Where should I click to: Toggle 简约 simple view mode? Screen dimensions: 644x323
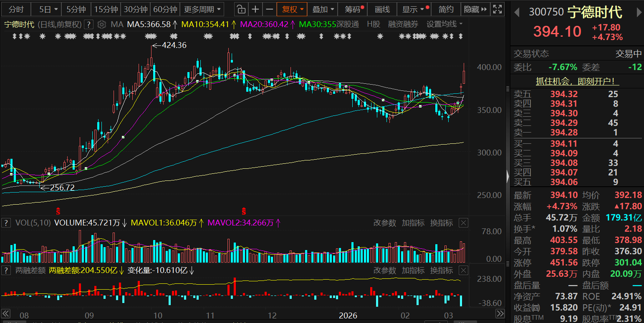[x=446, y=9]
